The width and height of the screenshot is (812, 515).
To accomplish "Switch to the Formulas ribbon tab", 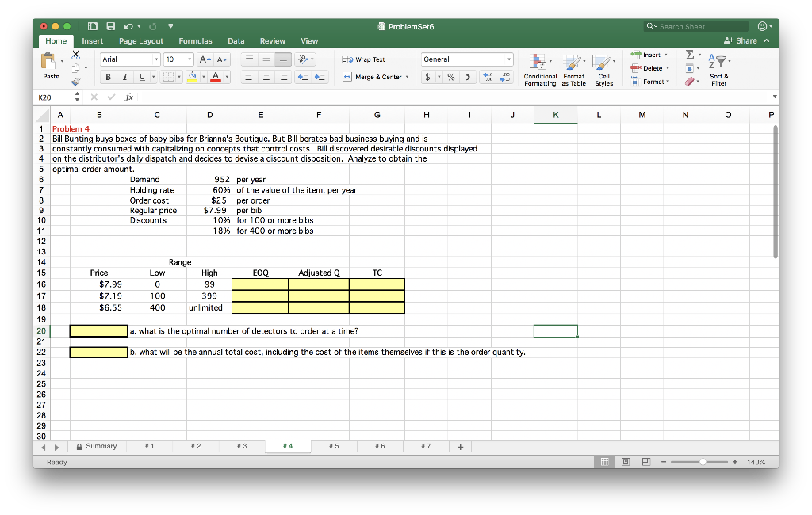I will point(195,40).
